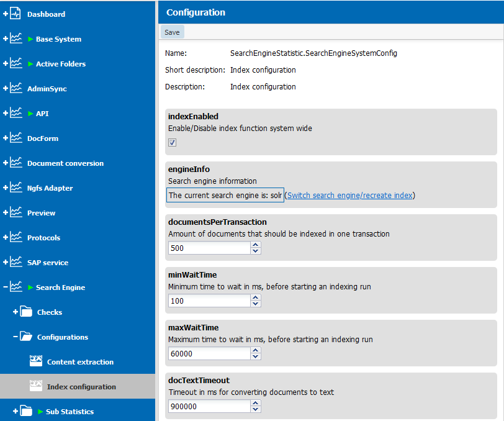Click the Ngfs Adapter chart icon
The height and width of the screenshot is (421, 504).
[x=16, y=188]
